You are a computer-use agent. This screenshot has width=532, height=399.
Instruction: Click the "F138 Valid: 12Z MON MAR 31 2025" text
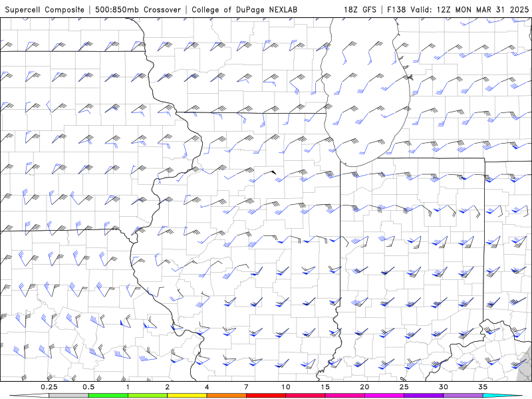[x=458, y=9]
